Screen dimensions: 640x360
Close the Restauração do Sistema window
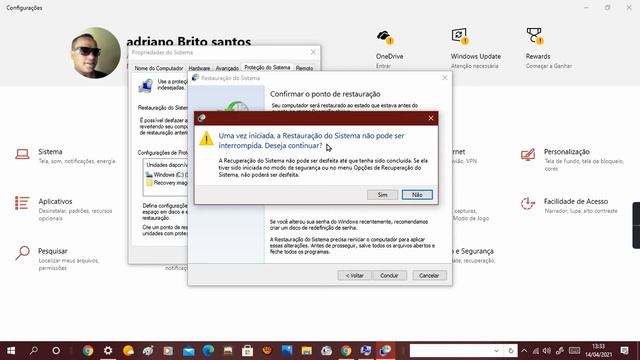444,78
